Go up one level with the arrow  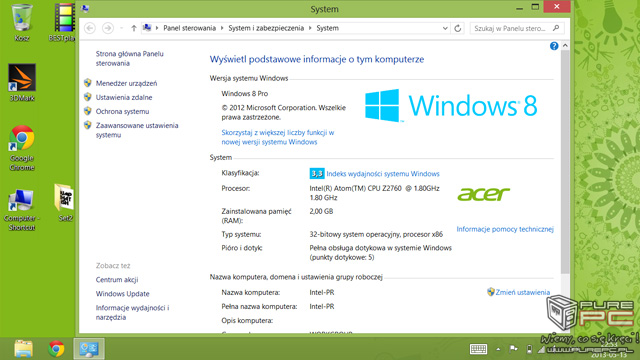134,28
